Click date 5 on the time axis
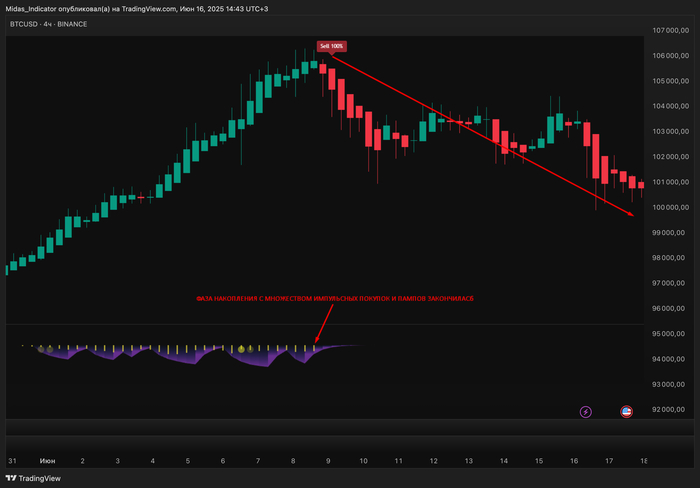 point(188,461)
